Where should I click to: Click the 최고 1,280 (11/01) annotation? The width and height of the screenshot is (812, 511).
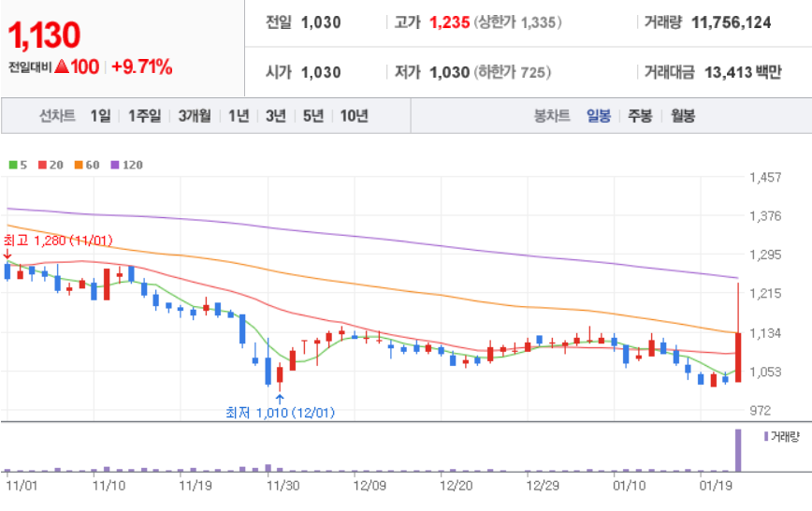coord(58,241)
